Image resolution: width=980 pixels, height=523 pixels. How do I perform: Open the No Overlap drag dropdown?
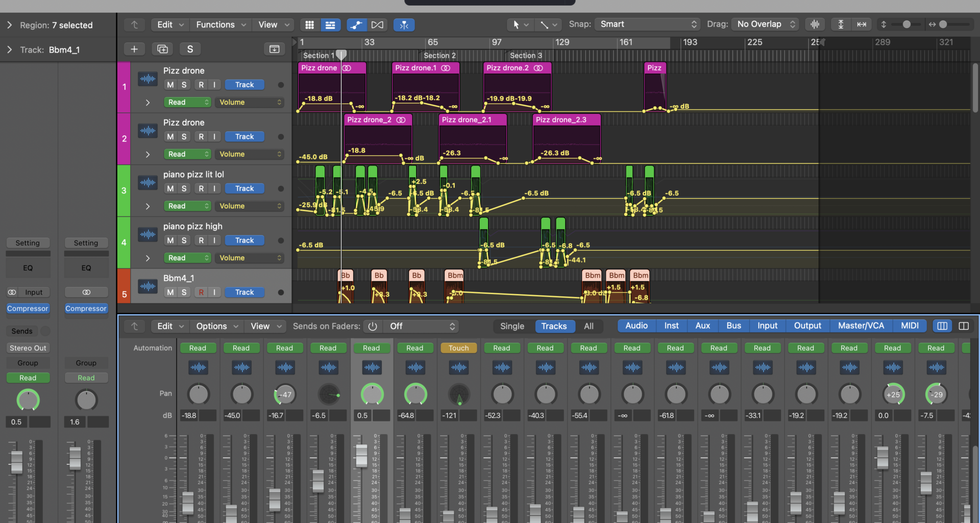765,24
